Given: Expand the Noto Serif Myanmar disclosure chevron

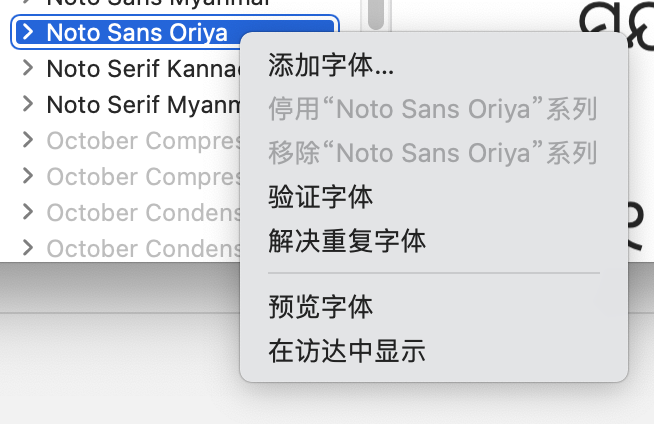Looking at the screenshot, I should (x=29, y=104).
